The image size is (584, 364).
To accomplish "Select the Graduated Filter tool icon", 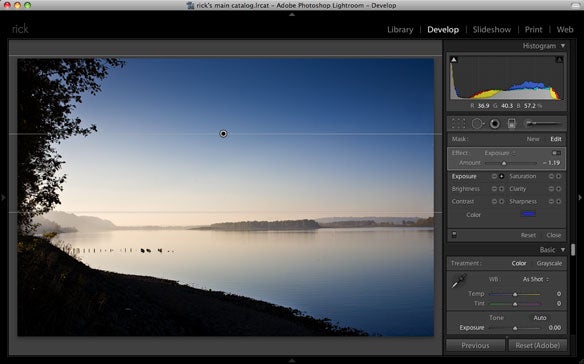I will 512,123.
